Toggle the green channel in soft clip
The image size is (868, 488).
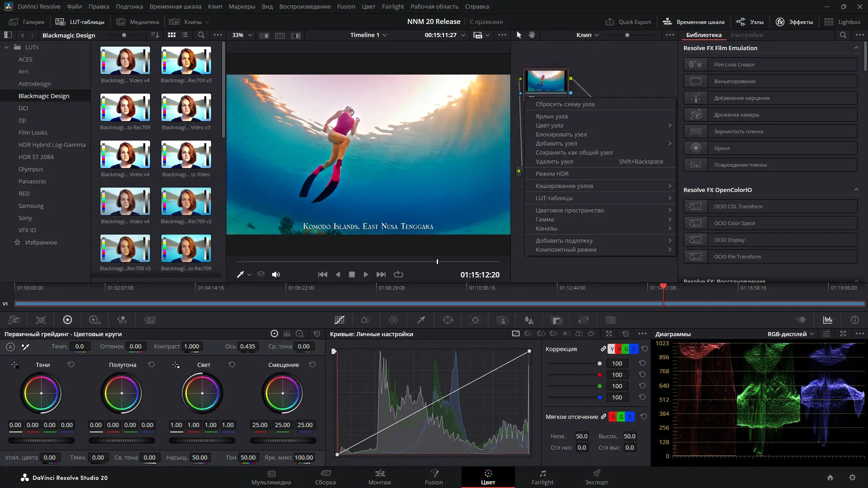[622, 417]
